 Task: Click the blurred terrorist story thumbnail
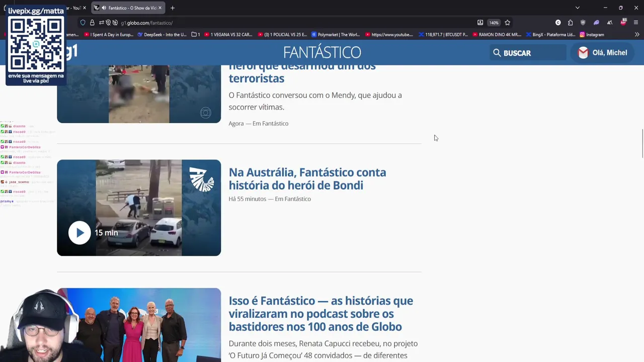139,94
